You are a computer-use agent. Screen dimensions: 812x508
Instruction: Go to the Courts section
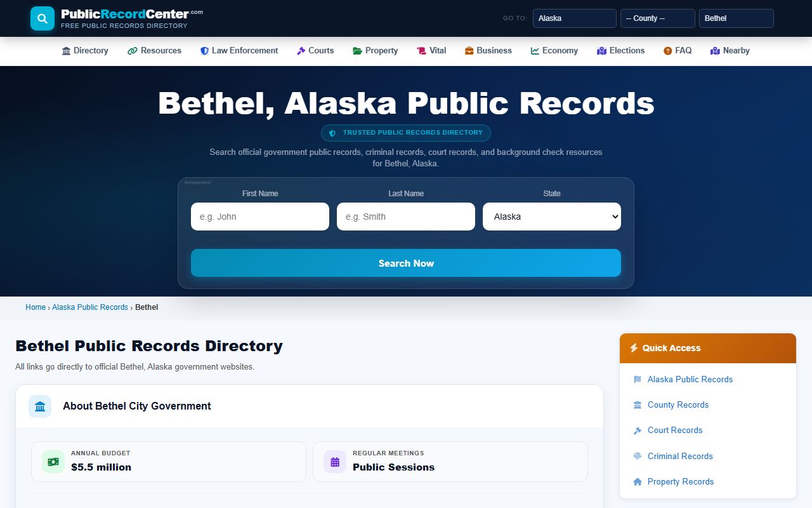click(x=315, y=51)
